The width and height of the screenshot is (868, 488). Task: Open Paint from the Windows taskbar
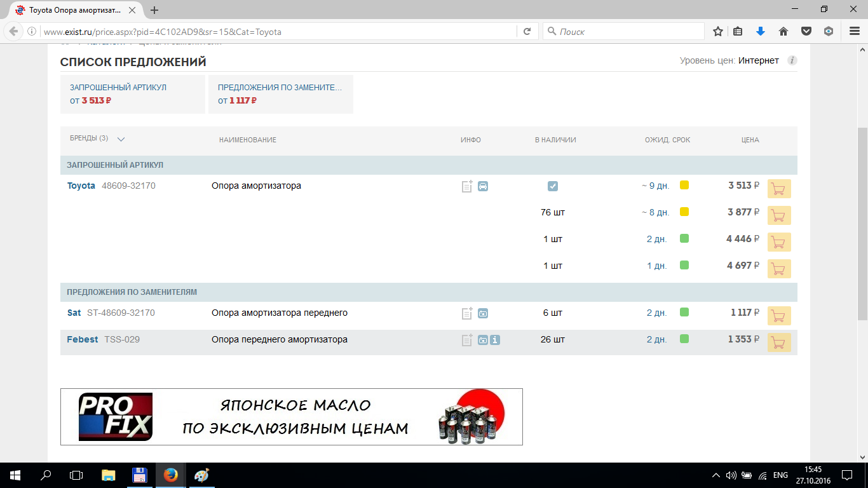tap(201, 475)
